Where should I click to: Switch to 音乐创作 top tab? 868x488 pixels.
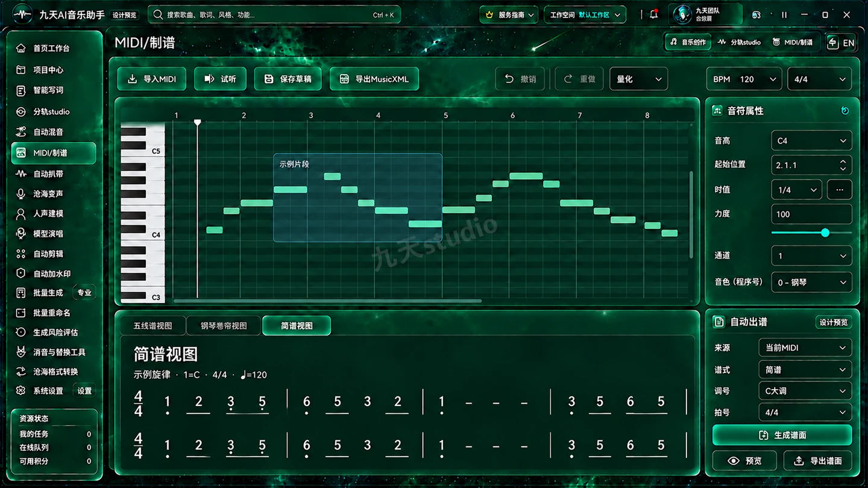tap(688, 42)
